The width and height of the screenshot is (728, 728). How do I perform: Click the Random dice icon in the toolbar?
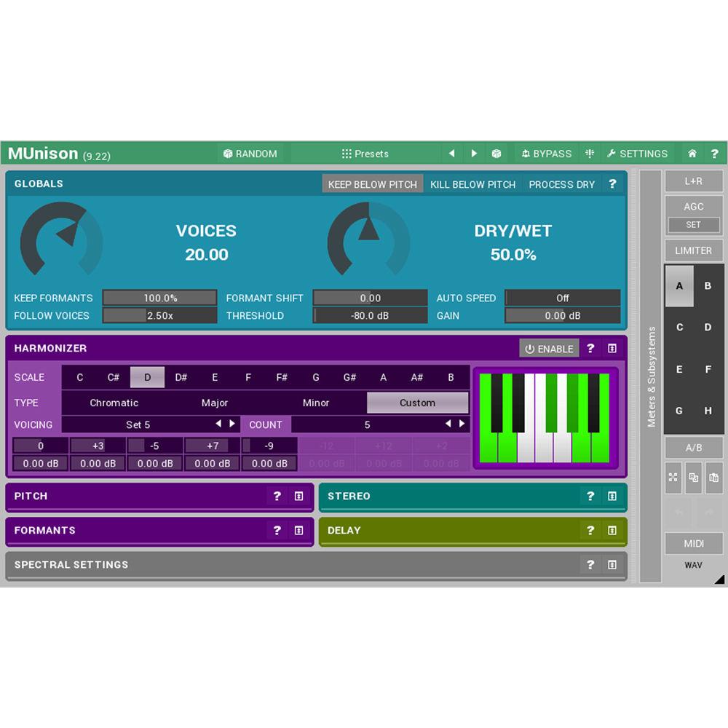click(x=229, y=154)
